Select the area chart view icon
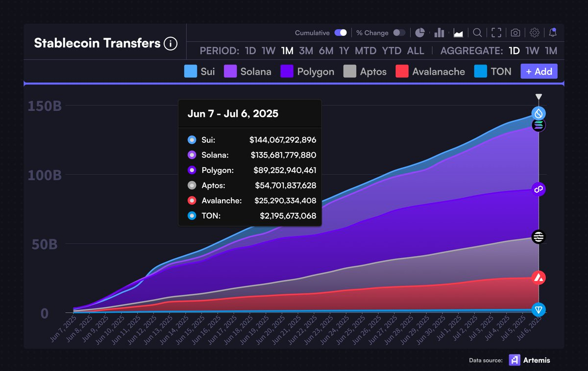 click(459, 33)
